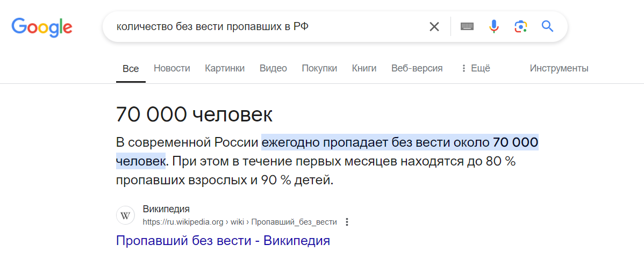
Task: Switch to the Новости tab
Action: click(171, 68)
